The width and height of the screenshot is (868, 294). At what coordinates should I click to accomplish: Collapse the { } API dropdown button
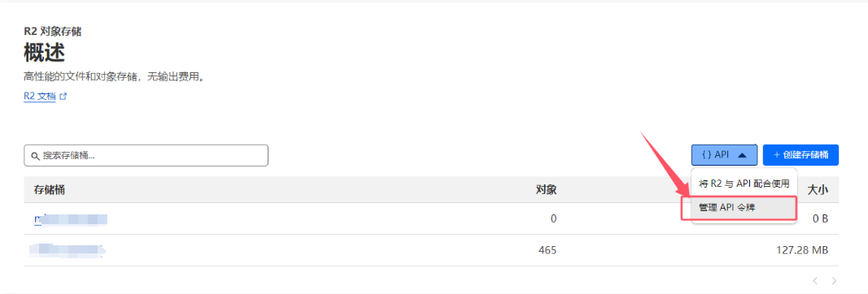[x=724, y=155]
